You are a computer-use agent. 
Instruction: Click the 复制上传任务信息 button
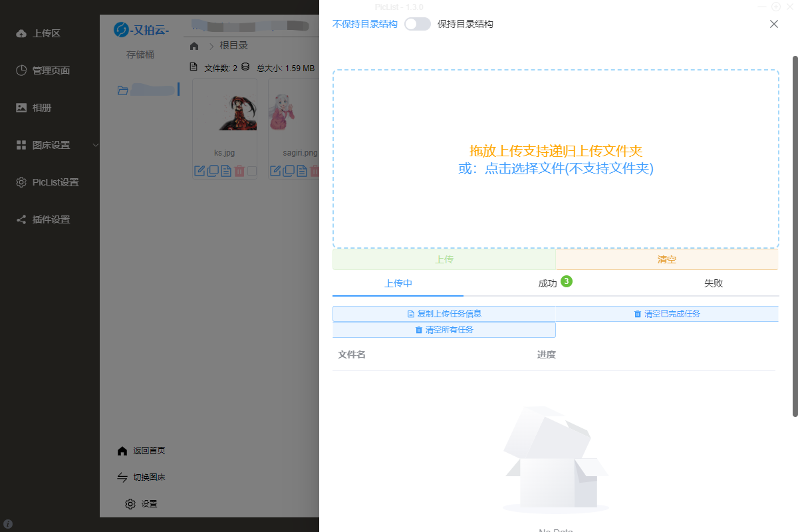(x=444, y=314)
